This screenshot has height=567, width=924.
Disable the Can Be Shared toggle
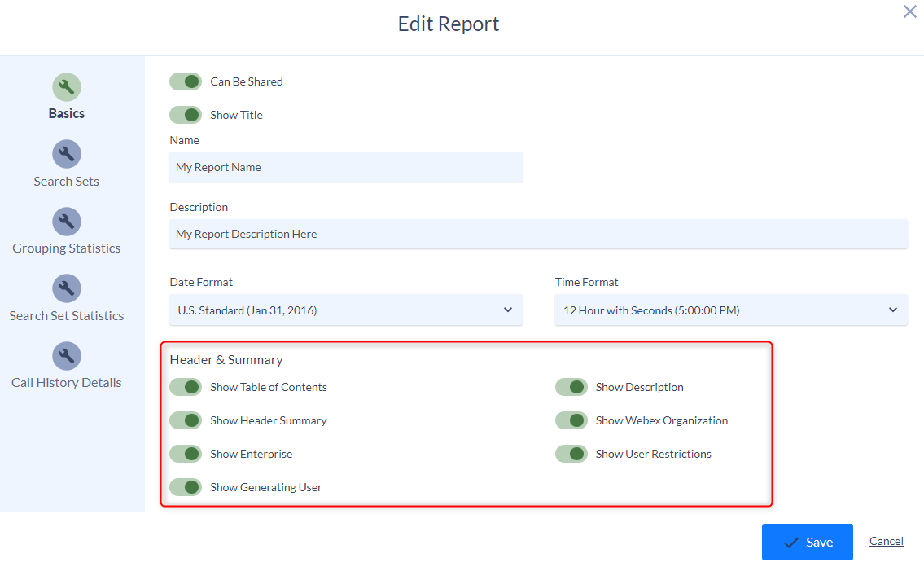[186, 81]
